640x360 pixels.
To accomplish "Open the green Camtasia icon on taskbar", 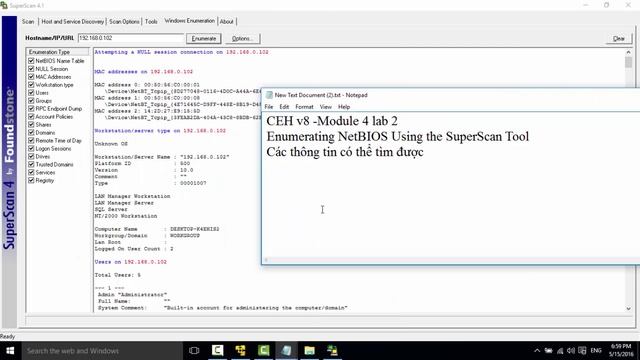I will coord(263,350).
